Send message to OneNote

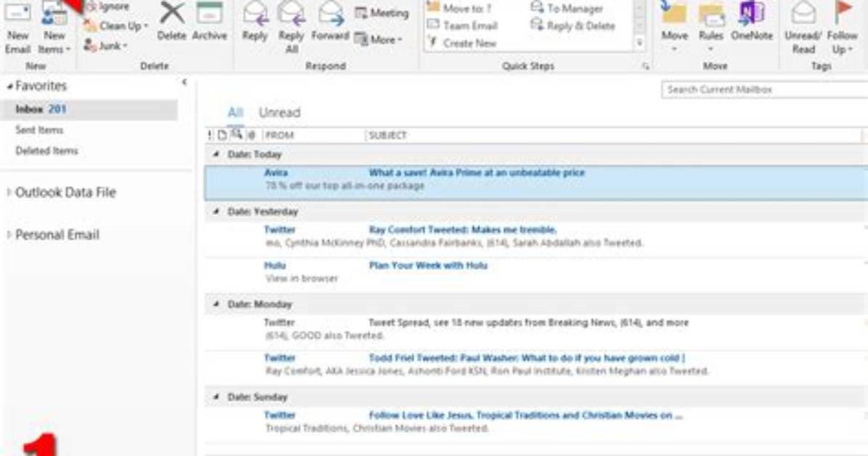coord(752,23)
